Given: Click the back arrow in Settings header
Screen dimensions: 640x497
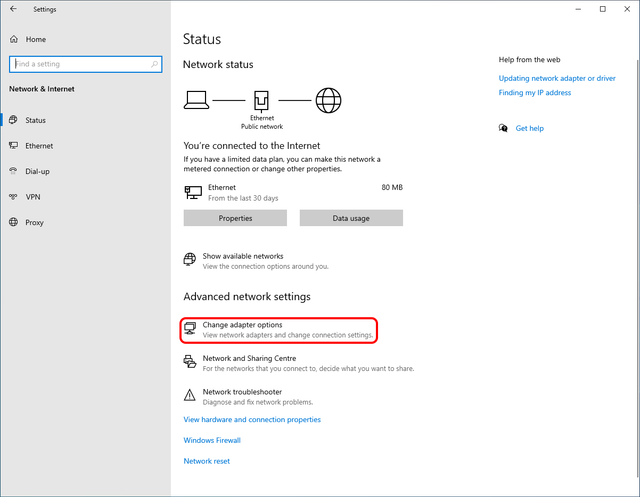Looking at the screenshot, I should pos(13,9).
